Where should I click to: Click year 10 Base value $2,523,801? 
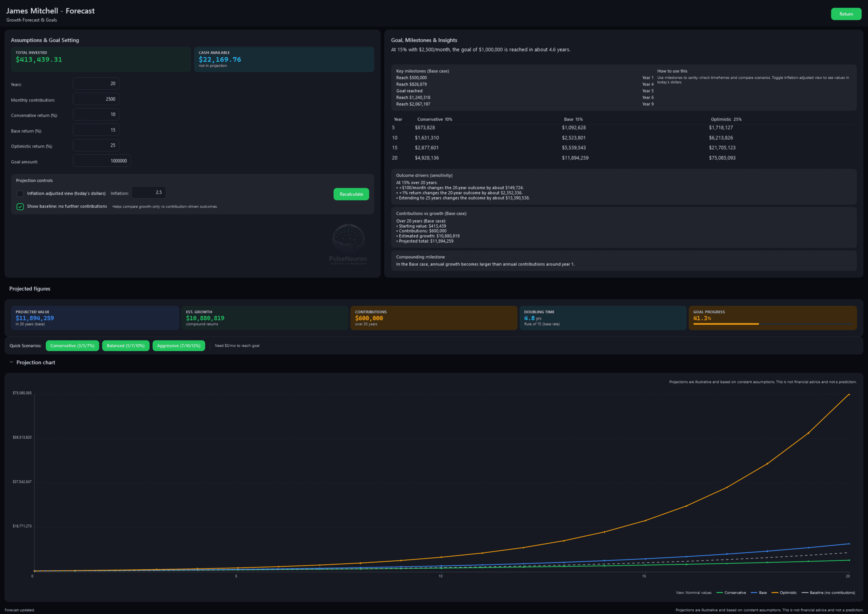(x=573, y=138)
